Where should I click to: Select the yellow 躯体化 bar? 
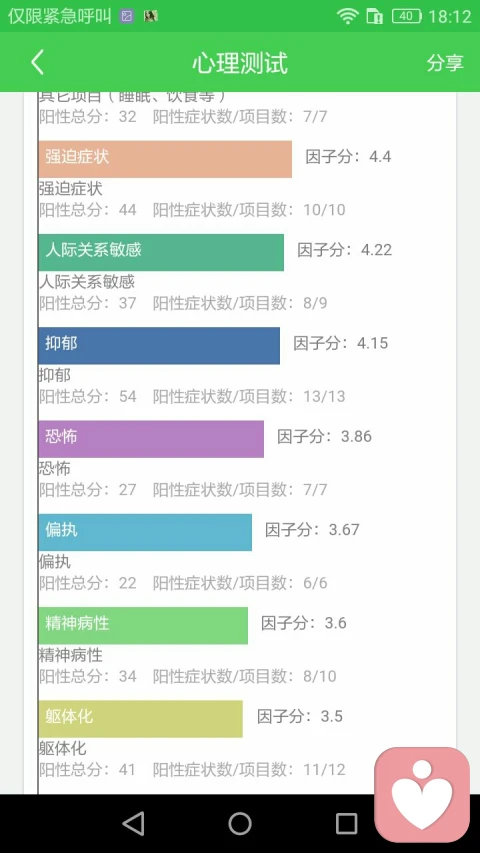pos(140,719)
